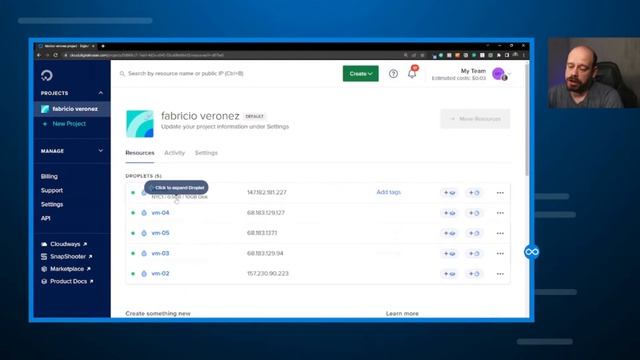This screenshot has width=640, height=360.
Task: Open Settings in the left sidebar
Action: [x=52, y=204]
